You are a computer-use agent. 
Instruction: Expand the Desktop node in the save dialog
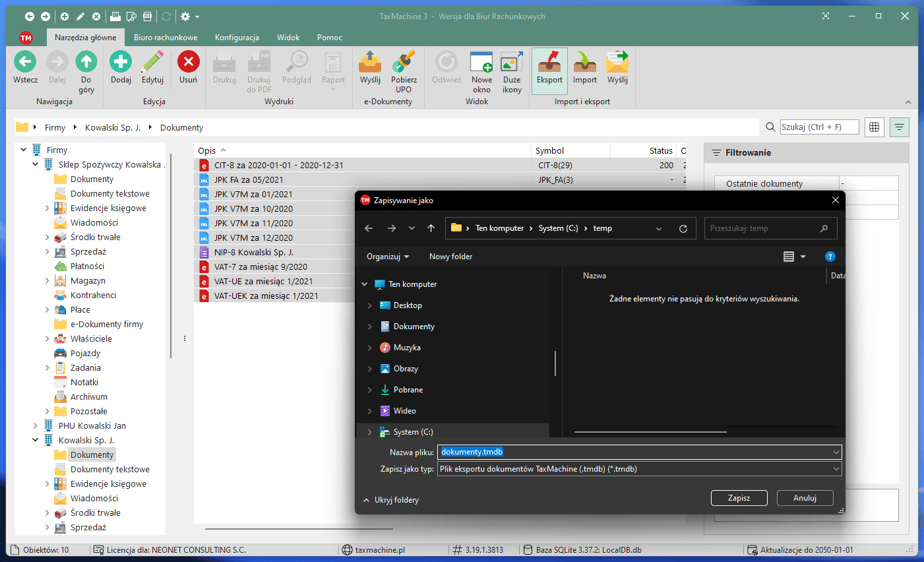point(369,305)
